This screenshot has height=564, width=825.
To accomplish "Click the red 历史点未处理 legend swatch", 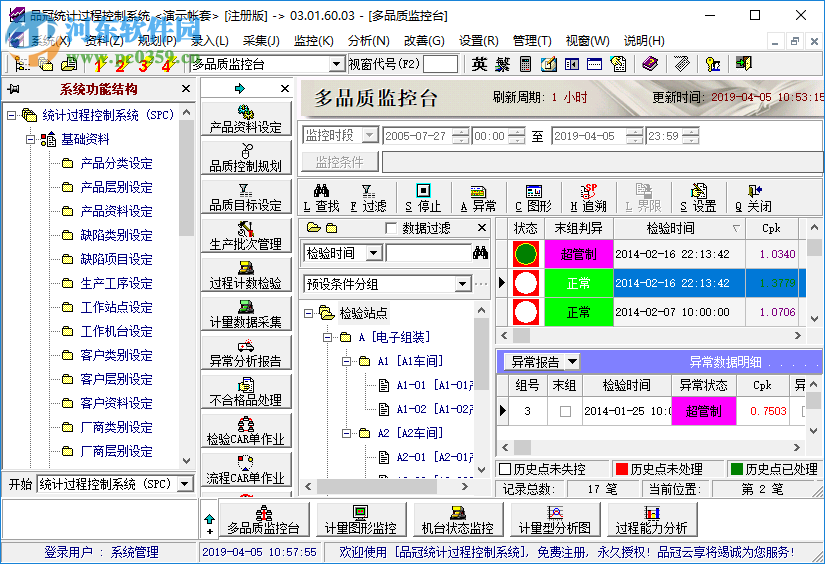I will 622,469.
